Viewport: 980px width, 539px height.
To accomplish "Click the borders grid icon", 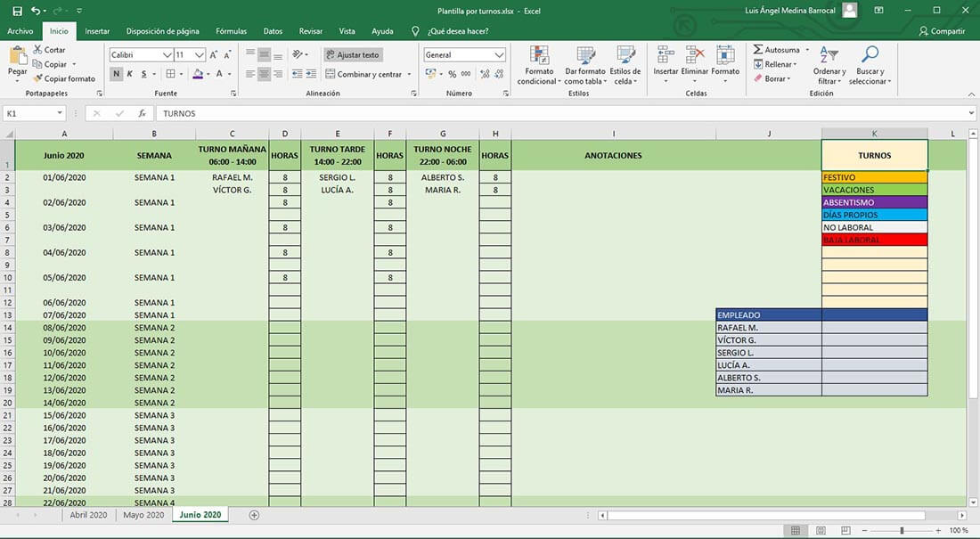I will (x=170, y=74).
